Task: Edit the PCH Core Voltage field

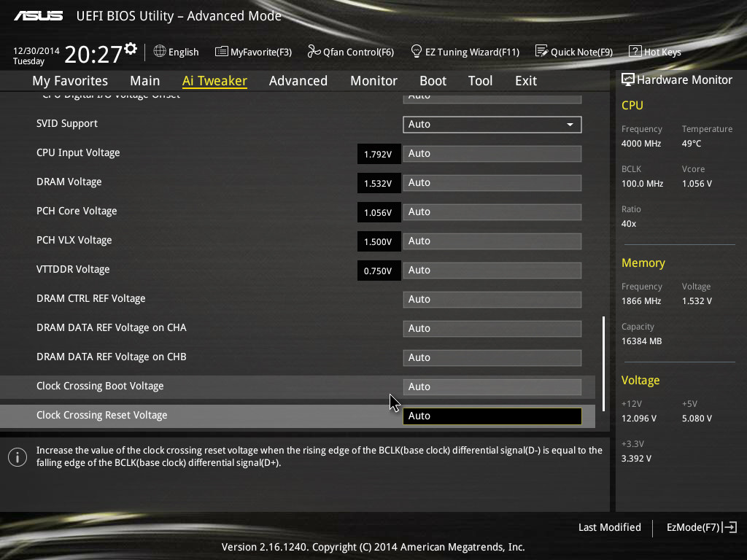Action: pos(492,212)
